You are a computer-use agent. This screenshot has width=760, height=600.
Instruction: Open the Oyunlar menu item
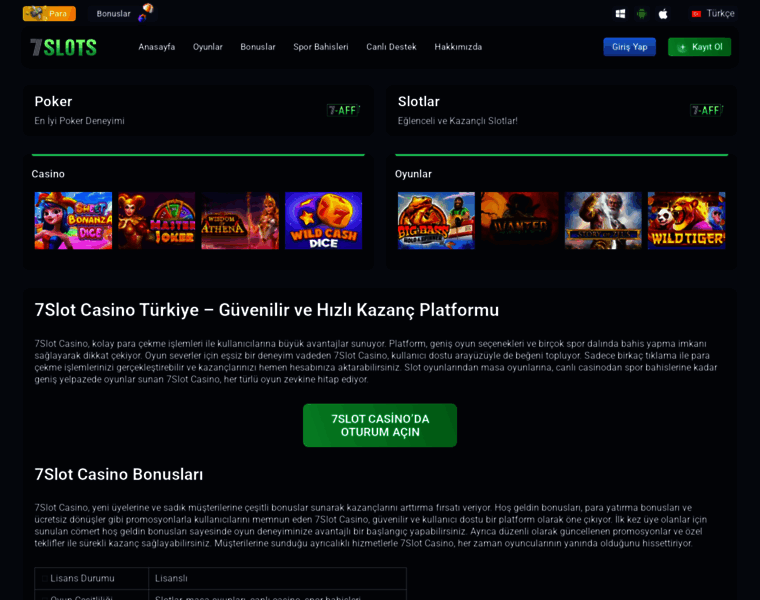[207, 47]
